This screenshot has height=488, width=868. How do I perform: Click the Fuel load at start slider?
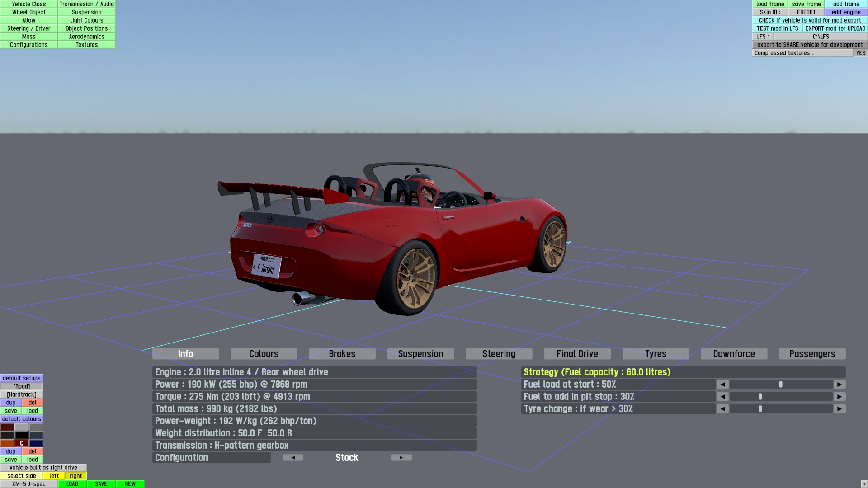coord(781,385)
